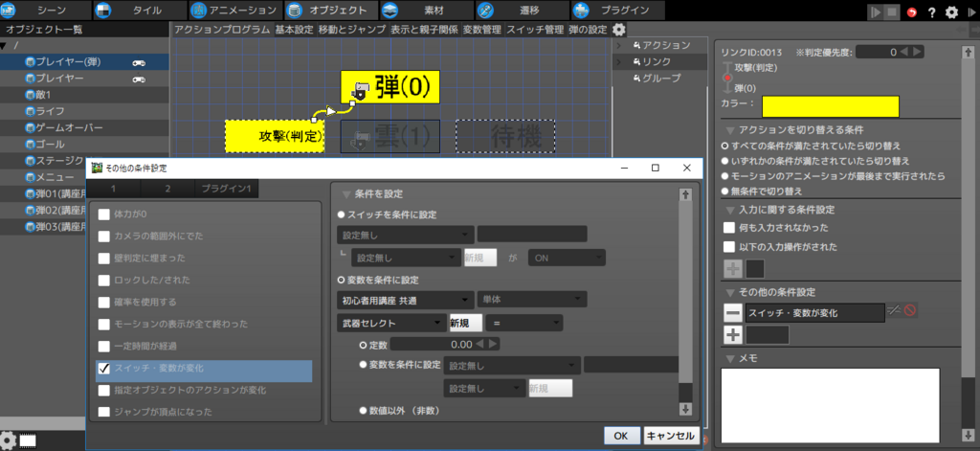Click gear icon beside 弾の設定 tab
The image size is (980, 451).
(x=618, y=30)
